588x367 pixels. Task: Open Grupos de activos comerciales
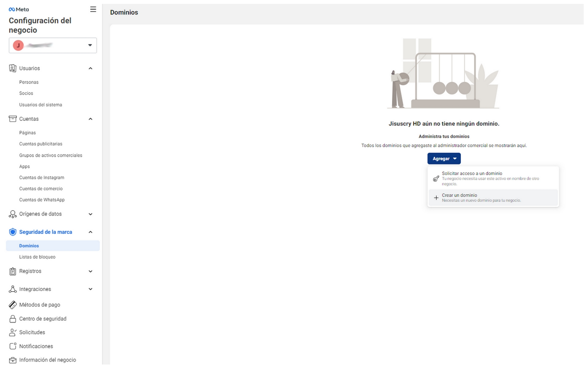pyautogui.click(x=50, y=155)
